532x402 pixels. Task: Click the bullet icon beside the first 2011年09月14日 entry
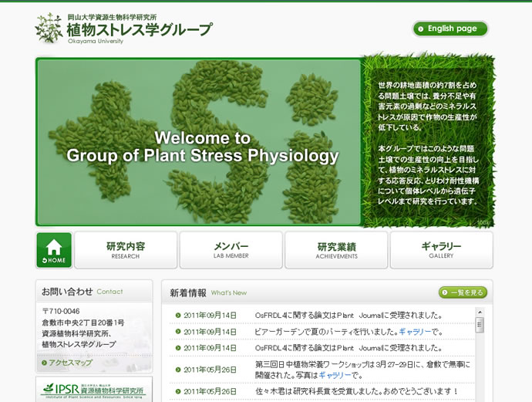pyautogui.click(x=178, y=316)
